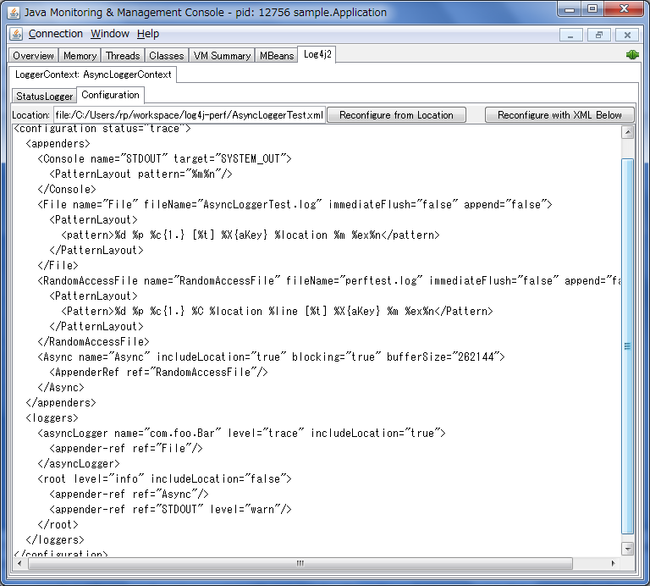The image size is (650, 586).
Task: Click the '<configuration status="trace">' line
Action: [102, 128]
